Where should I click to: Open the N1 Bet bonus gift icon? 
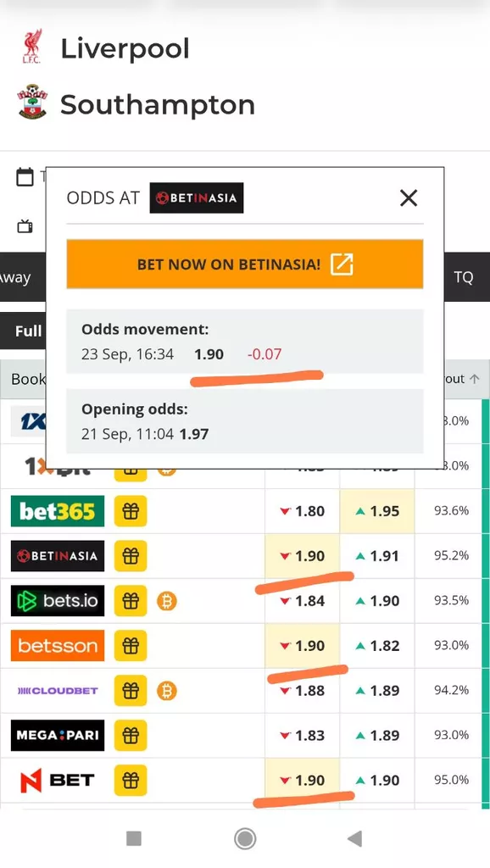(x=131, y=781)
